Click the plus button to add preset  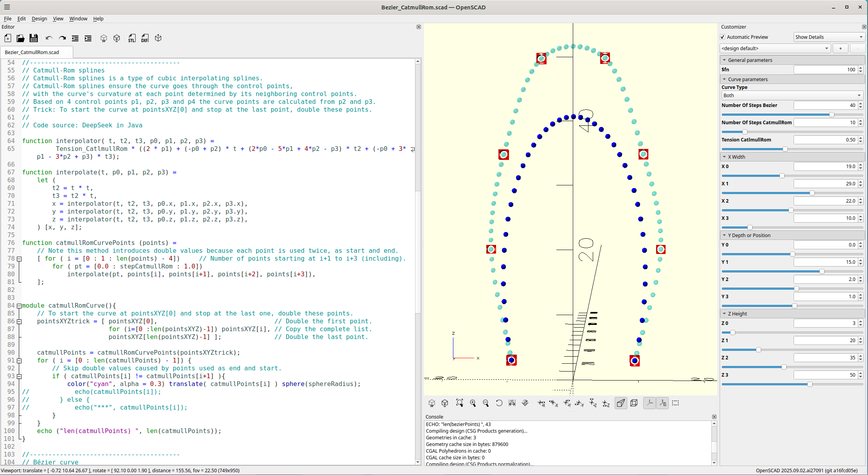[840, 48]
